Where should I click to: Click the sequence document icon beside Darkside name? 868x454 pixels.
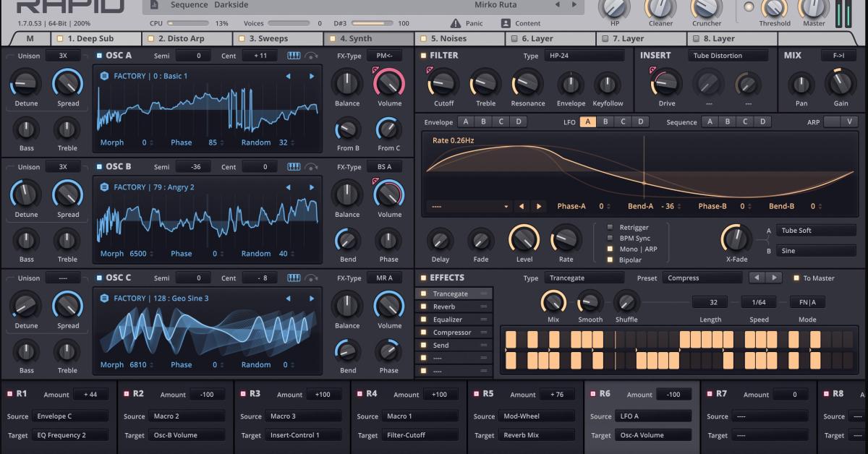(x=153, y=4)
